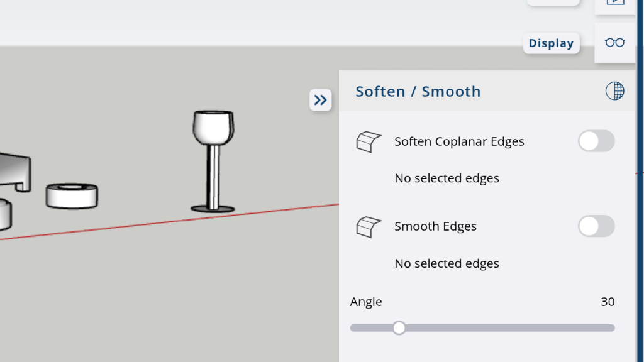Click the Soften / Smooth sphere icon
The width and height of the screenshot is (644, 362).
614,91
